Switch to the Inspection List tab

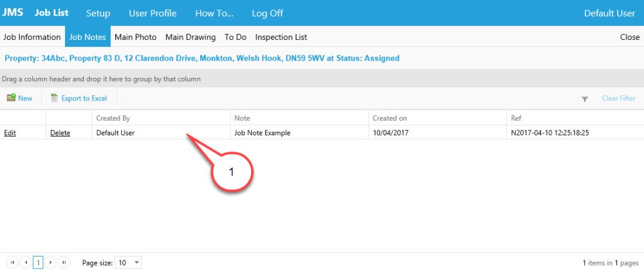(281, 37)
